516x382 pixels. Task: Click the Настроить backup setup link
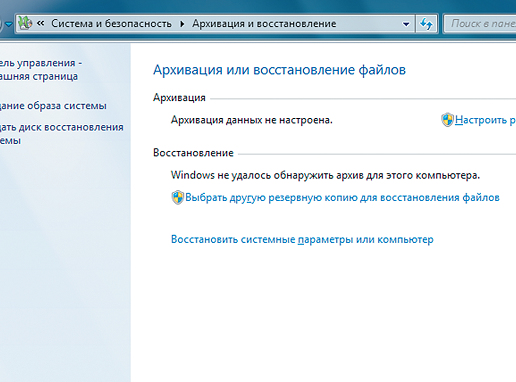[485, 120]
